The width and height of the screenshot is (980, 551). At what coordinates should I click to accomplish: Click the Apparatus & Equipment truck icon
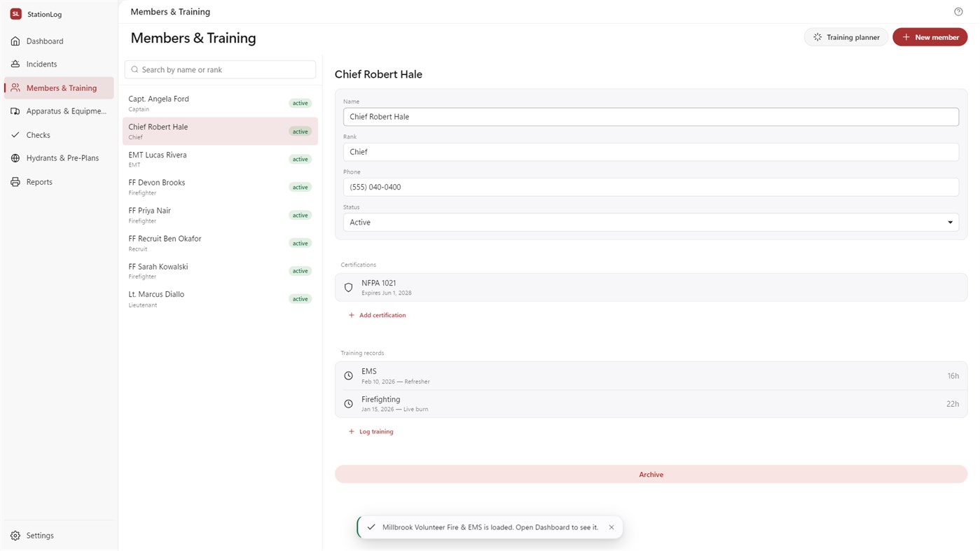15,111
